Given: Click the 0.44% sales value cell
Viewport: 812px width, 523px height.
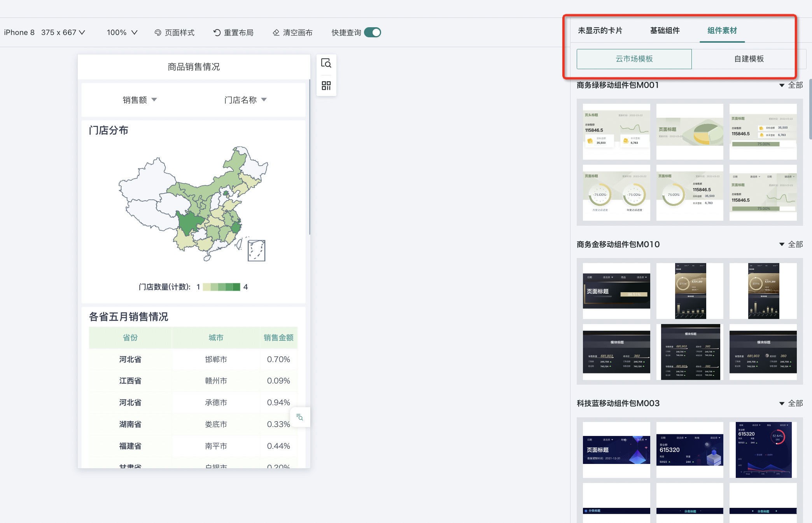Looking at the screenshot, I should point(278,446).
